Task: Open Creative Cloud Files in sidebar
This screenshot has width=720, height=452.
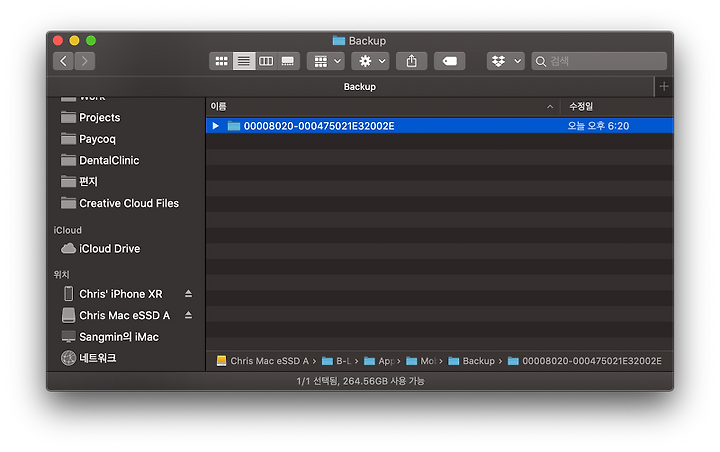Action: [x=120, y=203]
